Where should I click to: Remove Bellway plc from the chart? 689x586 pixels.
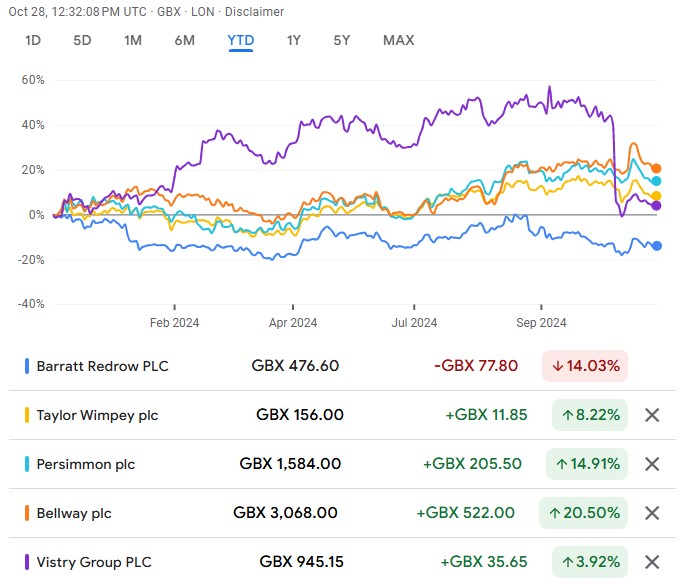click(x=652, y=513)
